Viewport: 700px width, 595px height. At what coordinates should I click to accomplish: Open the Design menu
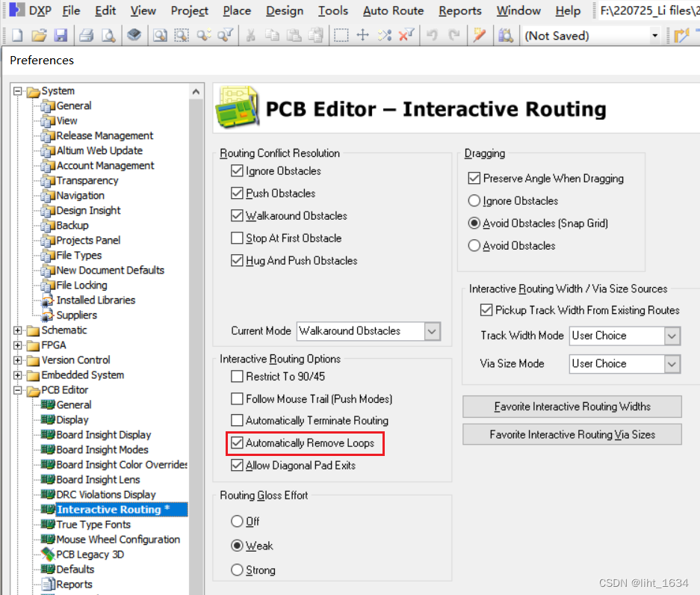pos(285,10)
